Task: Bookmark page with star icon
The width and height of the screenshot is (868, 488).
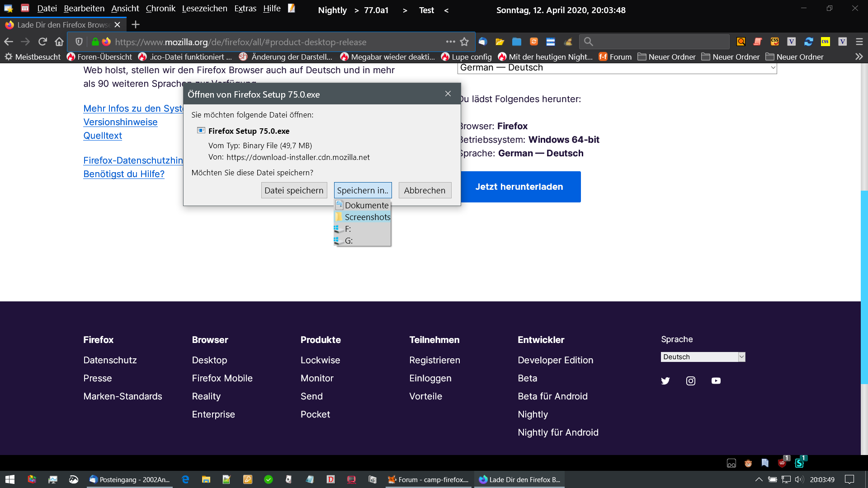Action: tap(464, 42)
